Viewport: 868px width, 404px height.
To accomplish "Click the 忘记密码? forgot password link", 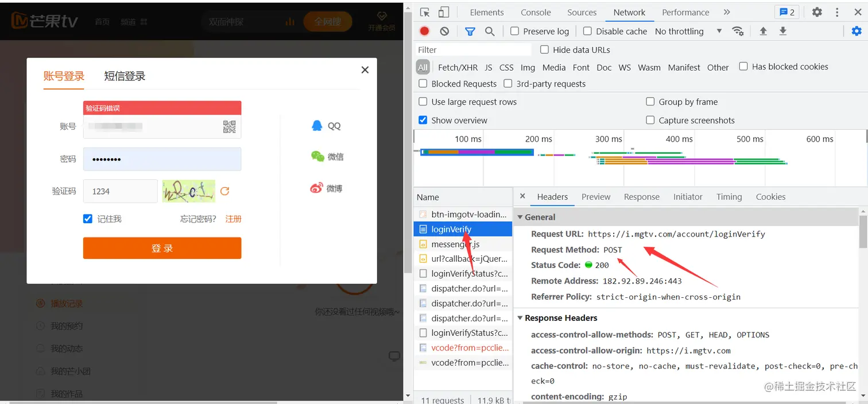I will [x=198, y=219].
